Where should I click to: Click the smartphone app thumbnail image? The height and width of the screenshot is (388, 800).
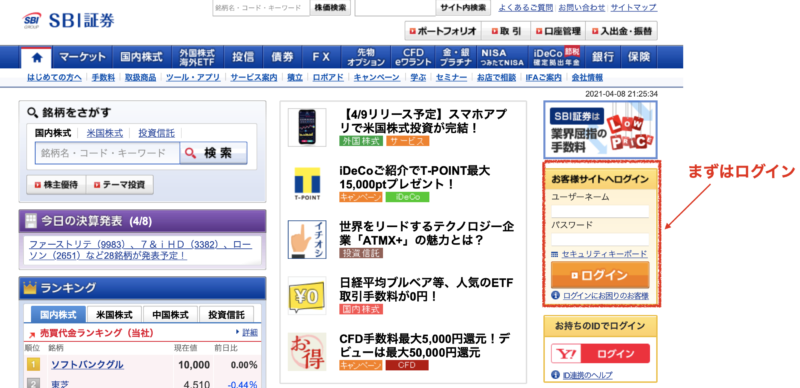pyautogui.click(x=307, y=128)
